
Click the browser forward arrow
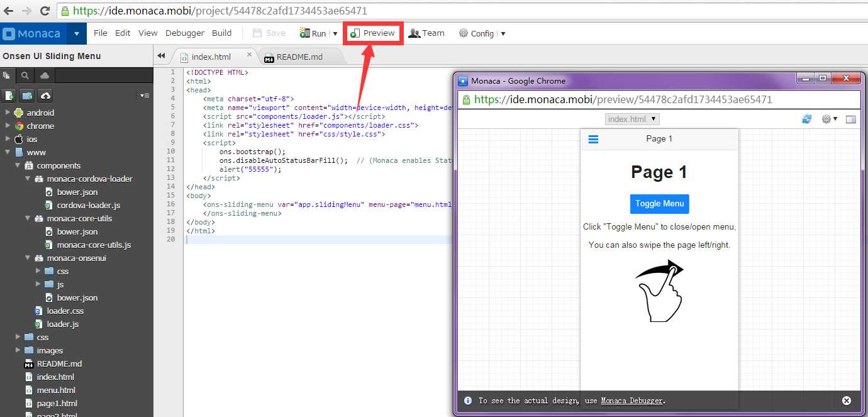pyautogui.click(x=26, y=11)
